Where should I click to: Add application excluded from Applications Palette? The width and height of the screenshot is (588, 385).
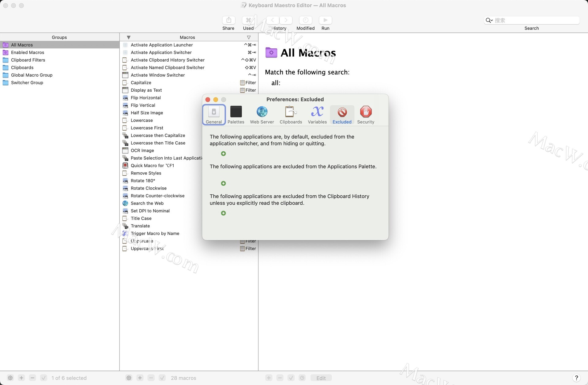tap(223, 183)
